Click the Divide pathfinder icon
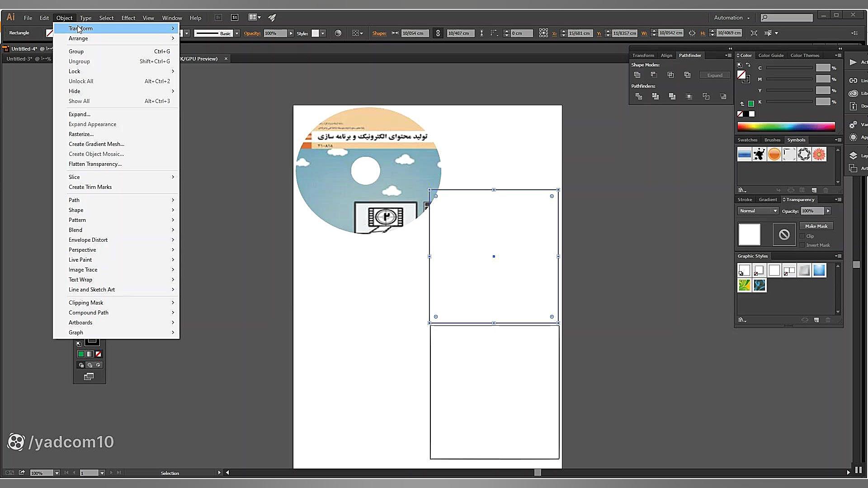 pos(638,96)
